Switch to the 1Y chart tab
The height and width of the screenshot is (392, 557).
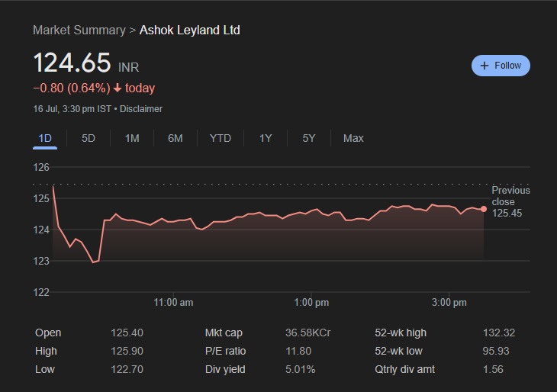click(x=266, y=138)
